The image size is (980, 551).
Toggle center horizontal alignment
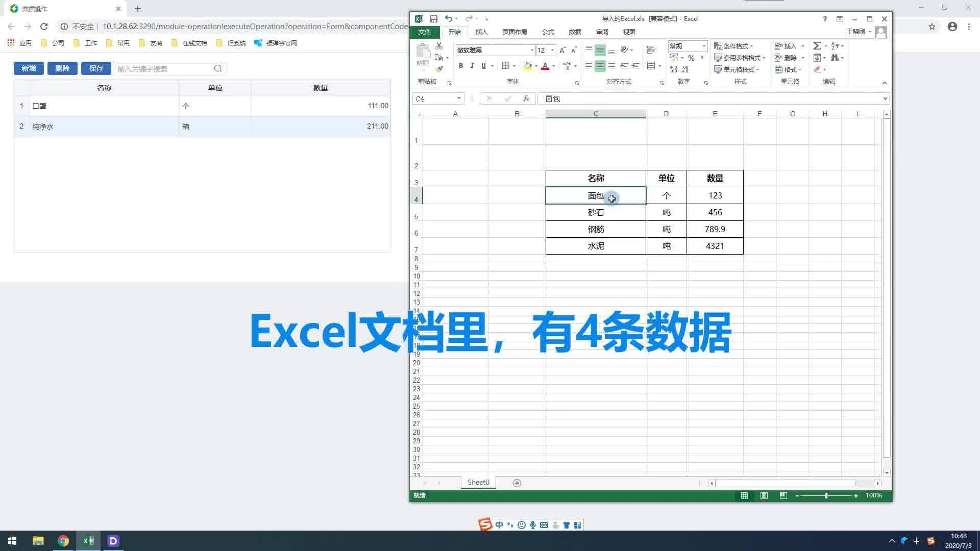point(600,66)
